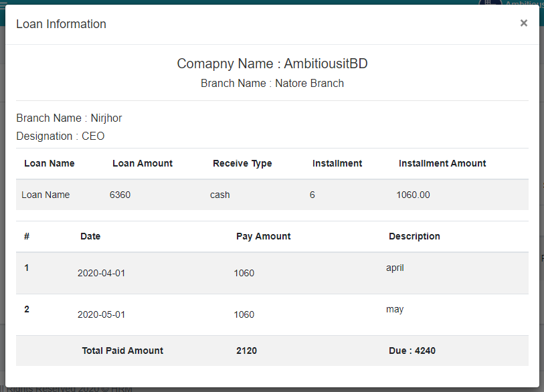The width and height of the screenshot is (544, 392).
Task: Click the cash receive type cell
Action: pos(219,195)
